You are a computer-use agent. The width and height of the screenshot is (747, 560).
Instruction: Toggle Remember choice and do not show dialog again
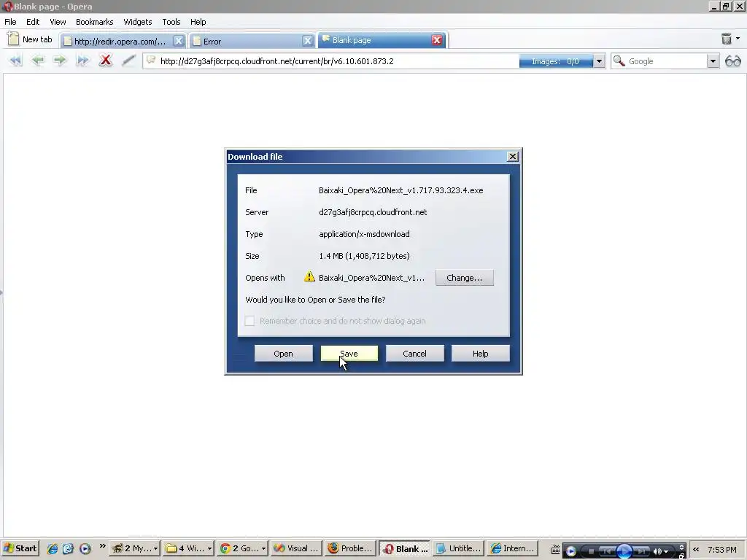[x=249, y=321]
